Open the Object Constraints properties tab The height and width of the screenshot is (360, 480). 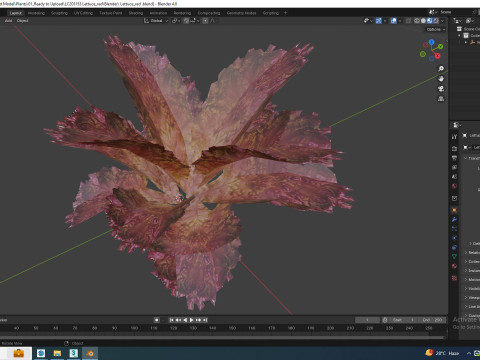coord(454,247)
